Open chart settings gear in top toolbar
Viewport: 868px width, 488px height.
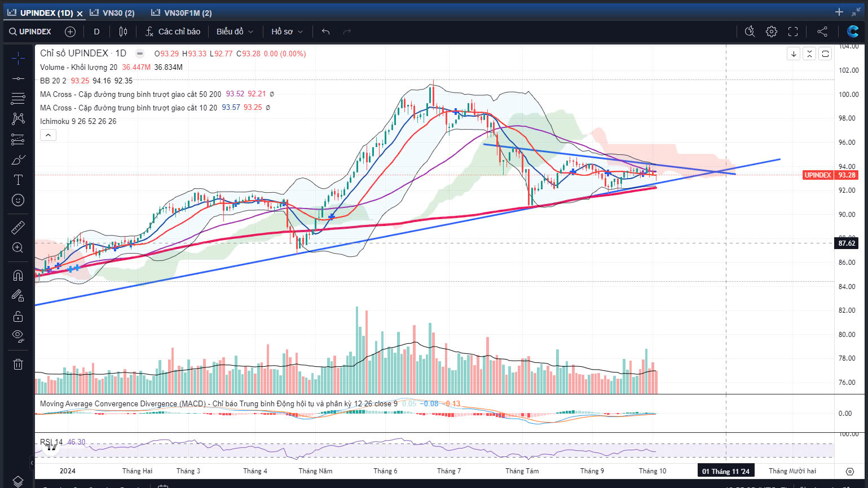pyautogui.click(x=772, y=32)
